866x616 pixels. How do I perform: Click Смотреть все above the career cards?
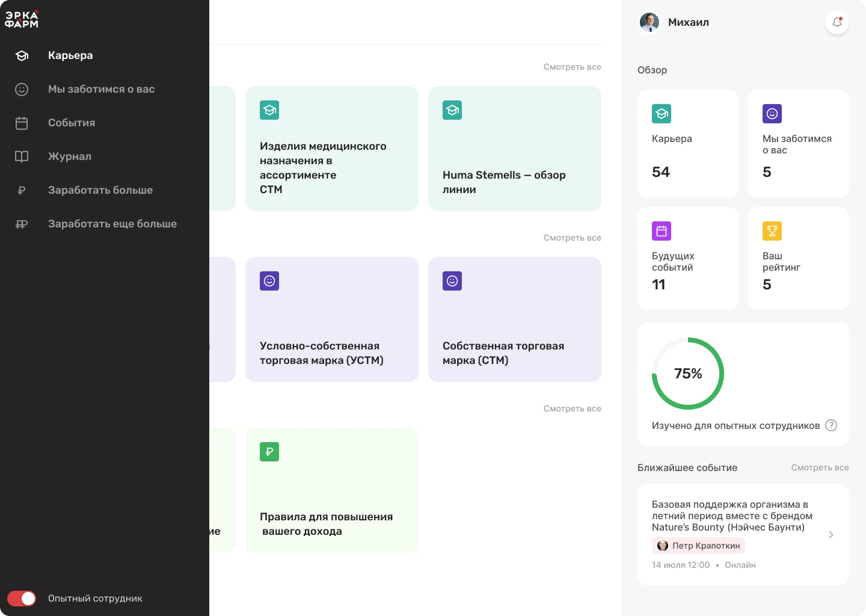(x=573, y=67)
